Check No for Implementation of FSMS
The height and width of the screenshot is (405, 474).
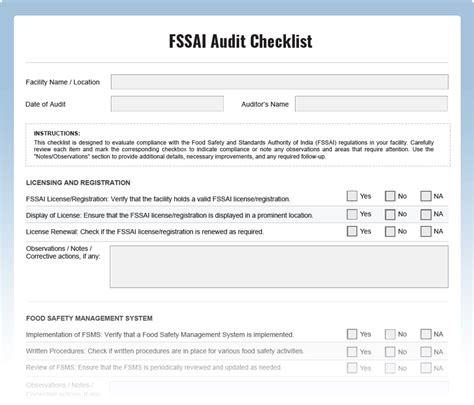(x=390, y=334)
